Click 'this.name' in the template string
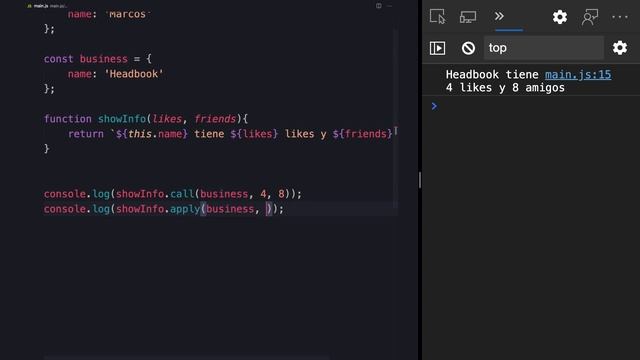The image size is (640, 360). (x=155, y=134)
